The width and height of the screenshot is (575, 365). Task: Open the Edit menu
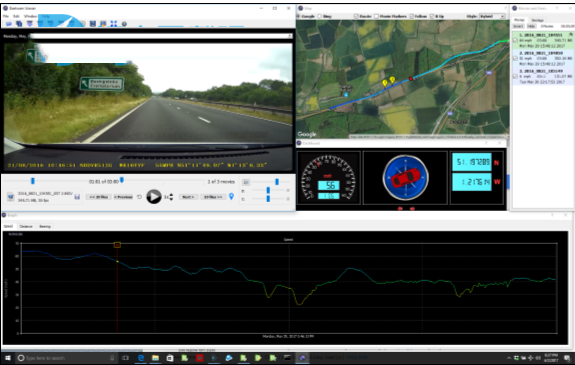(x=17, y=16)
